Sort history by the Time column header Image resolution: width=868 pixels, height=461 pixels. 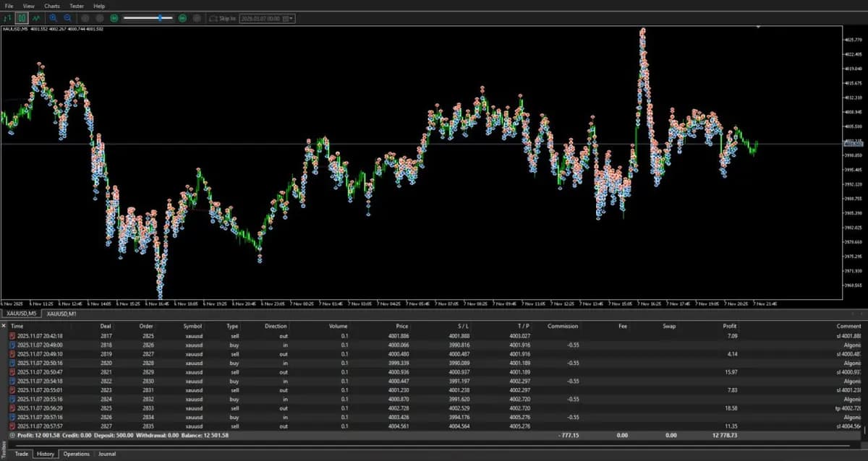(x=17, y=327)
